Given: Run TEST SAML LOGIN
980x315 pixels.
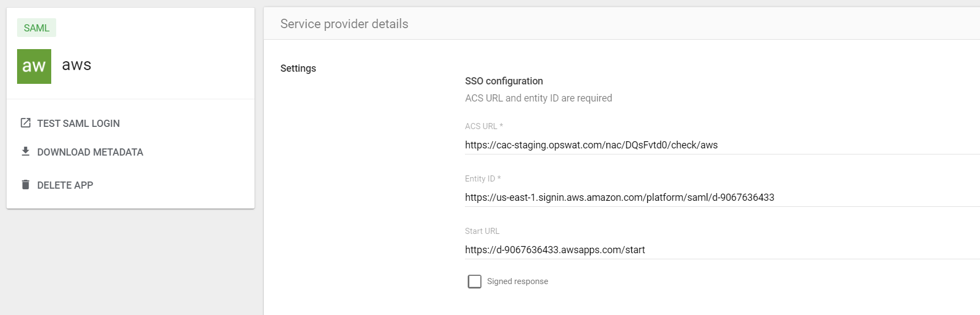Looking at the screenshot, I should click(78, 124).
